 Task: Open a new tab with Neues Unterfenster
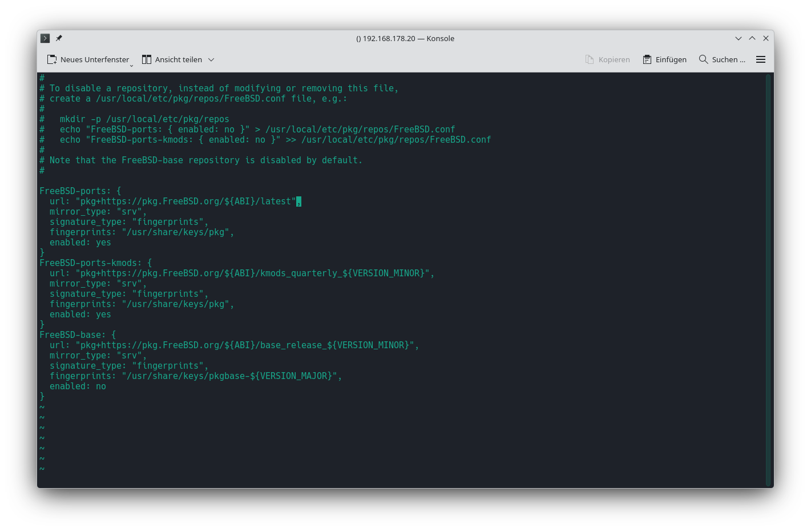pos(88,59)
